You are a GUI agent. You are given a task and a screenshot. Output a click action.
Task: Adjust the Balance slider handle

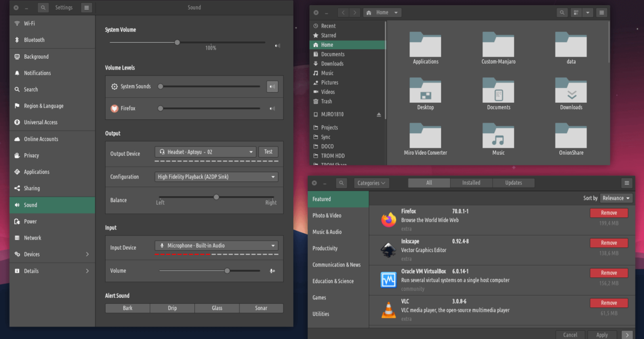[x=216, y=197]
